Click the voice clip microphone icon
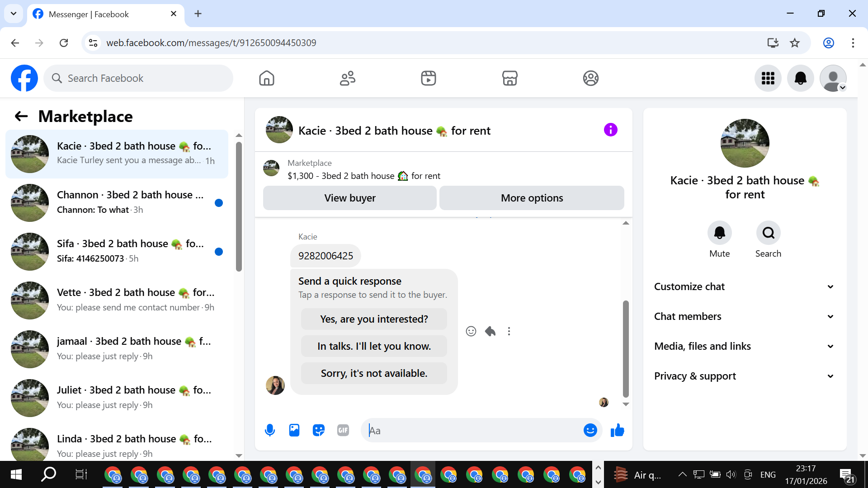 click(270, 430)
